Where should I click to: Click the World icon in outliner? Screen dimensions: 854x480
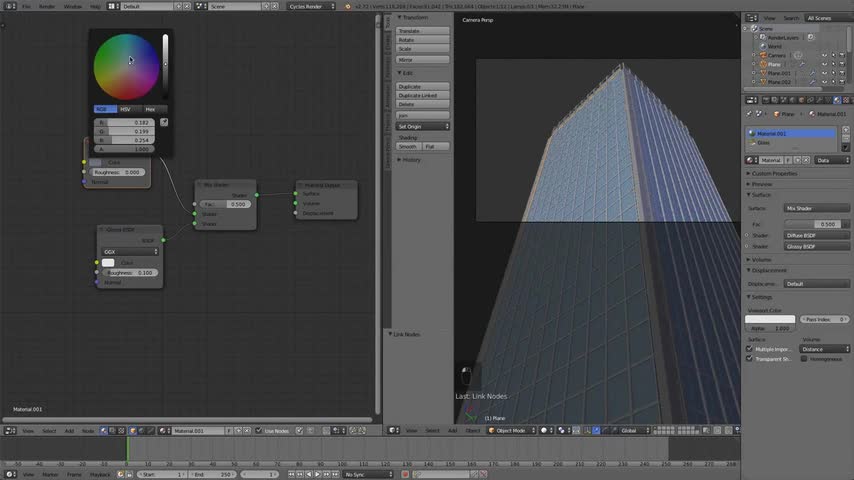point(763,46)
